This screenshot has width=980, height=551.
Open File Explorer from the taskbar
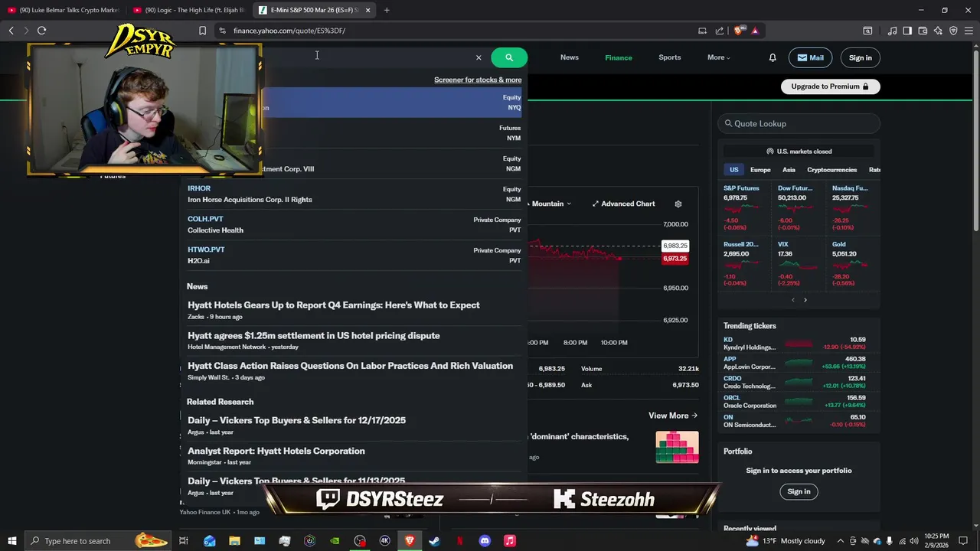point(234,541)
